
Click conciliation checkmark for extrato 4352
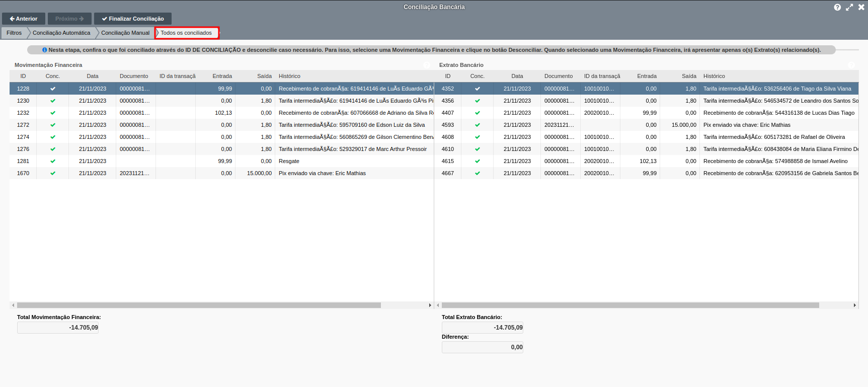(478, 89)
